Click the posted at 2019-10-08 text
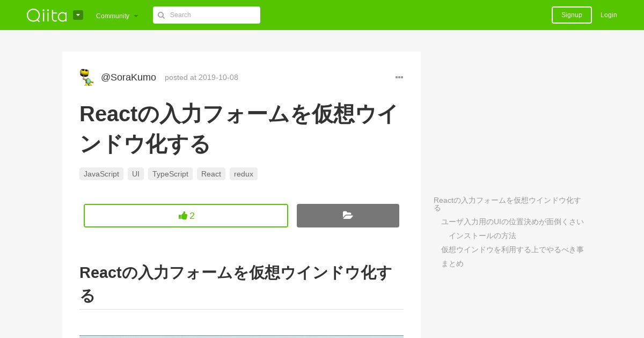 201,77
